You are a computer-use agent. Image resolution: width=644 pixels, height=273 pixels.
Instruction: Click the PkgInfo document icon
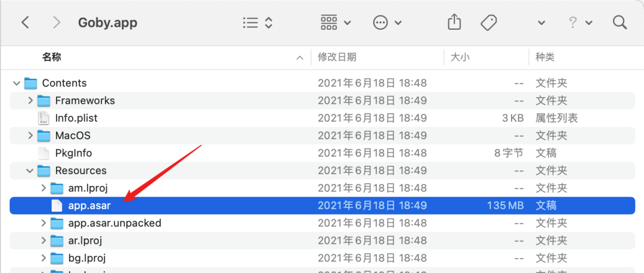(x=43, y=153)
